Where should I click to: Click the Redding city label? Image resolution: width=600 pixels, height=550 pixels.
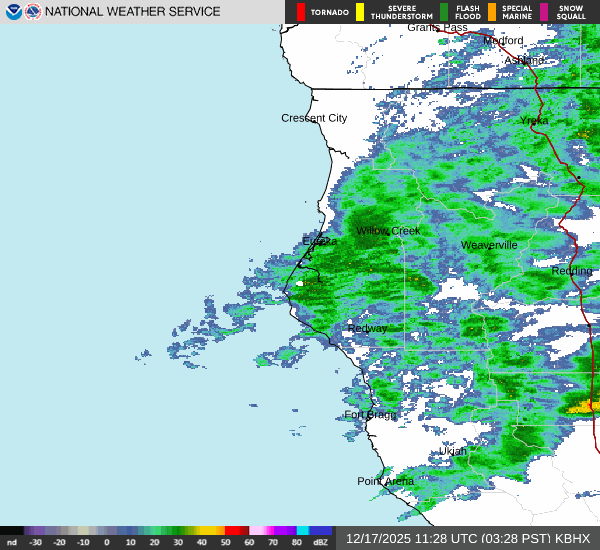click(x=572, y=271)
